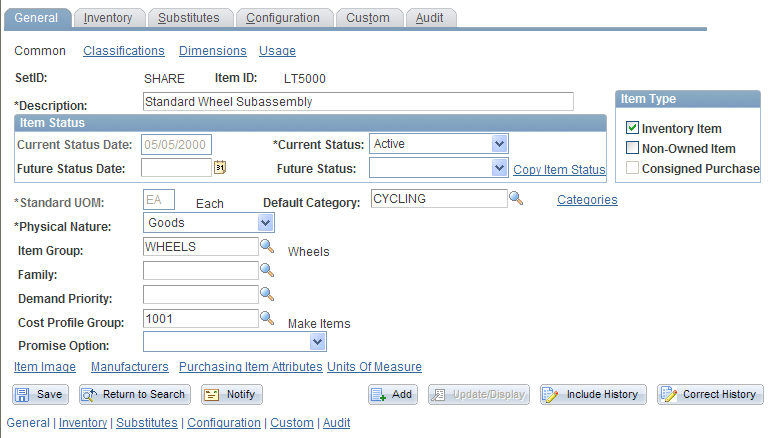Click the Default Category lookup magnifier
Image resolution: width=777 pixels, height=438 pixels.
(516, 198)
